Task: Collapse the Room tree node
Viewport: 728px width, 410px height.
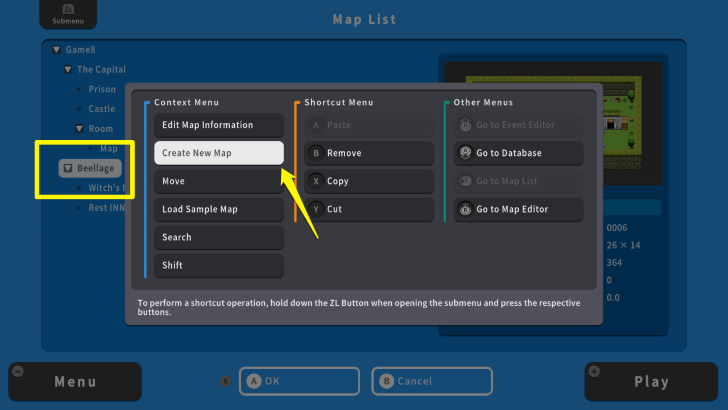Action: coord(79,129)
